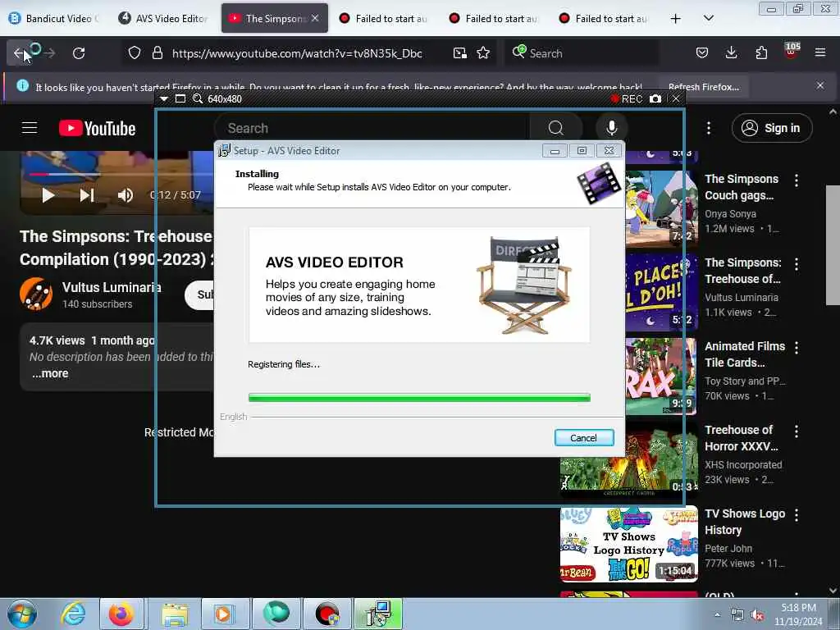Click Bandicam rectangle window mode icon

click(x=180, y=99)
